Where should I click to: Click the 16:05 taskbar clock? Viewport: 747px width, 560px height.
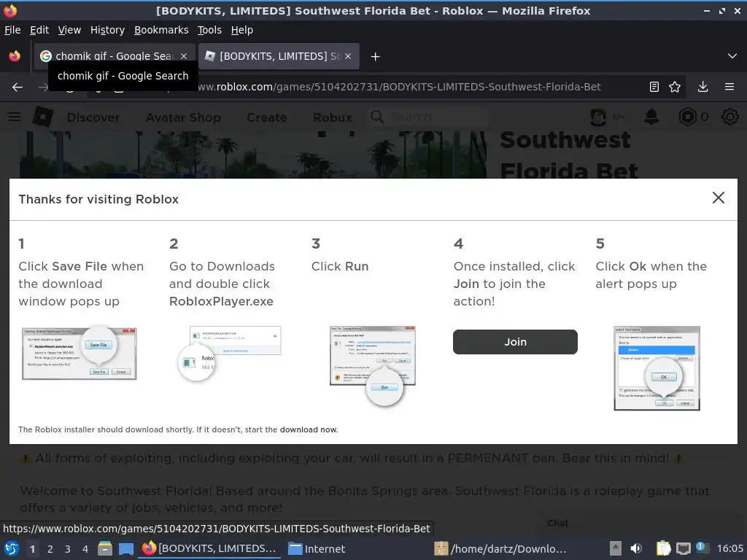click(729, 548)
